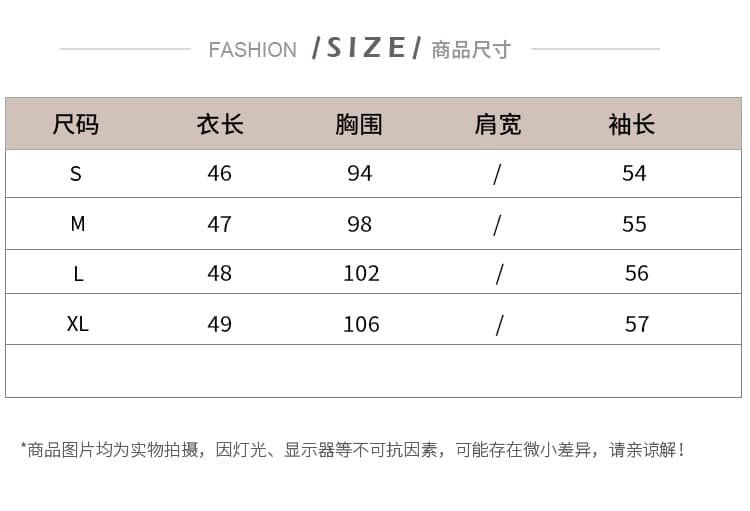Viewport: 750px width, 511px height.
Task: Select the 袖长 column header
Action: (631, 125)
